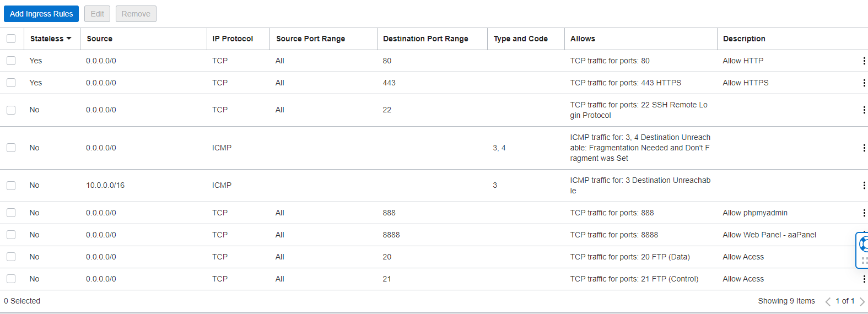Go to next page of rules
The height and width of the screenshot is (314, 868).
click(x=862, y=301)
